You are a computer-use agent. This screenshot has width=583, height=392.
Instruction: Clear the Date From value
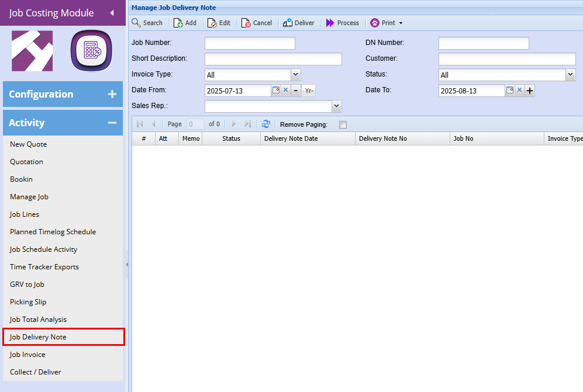point(285,91)
